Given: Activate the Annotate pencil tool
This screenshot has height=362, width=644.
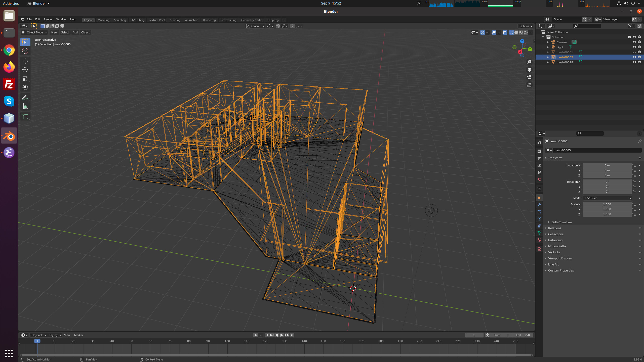Looking at the screenshot, I should 25,98.
